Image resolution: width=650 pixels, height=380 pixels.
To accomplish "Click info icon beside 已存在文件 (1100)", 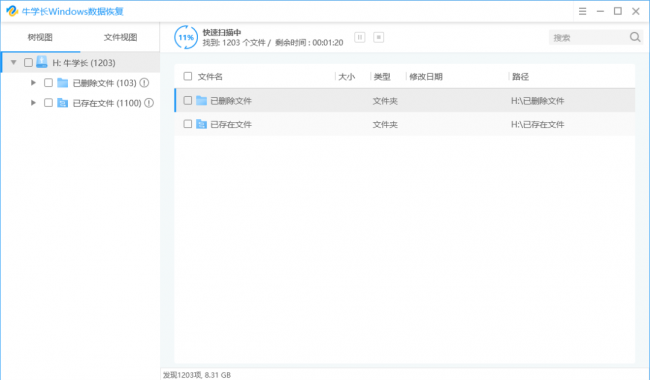I will tap(149, 103).
